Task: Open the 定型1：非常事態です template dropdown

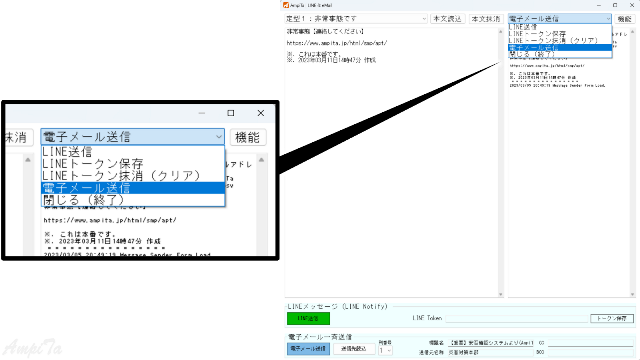Action: (356, 19)
